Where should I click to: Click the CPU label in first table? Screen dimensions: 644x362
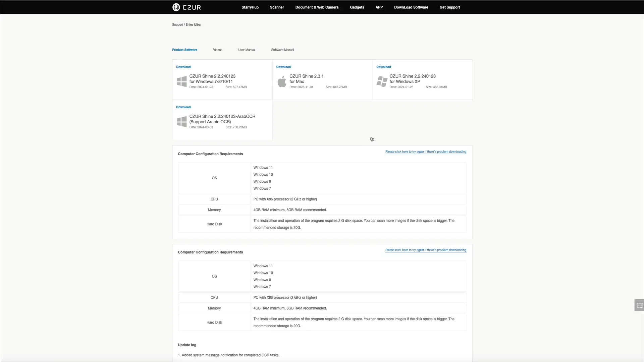pos(214,199)
